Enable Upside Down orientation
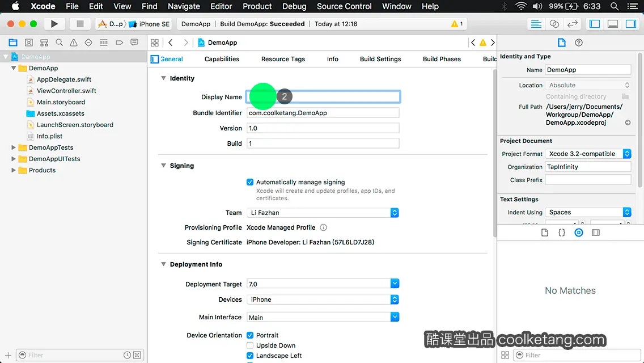Image resolution: width=644 pixels, height=363 pixels. 249,345
